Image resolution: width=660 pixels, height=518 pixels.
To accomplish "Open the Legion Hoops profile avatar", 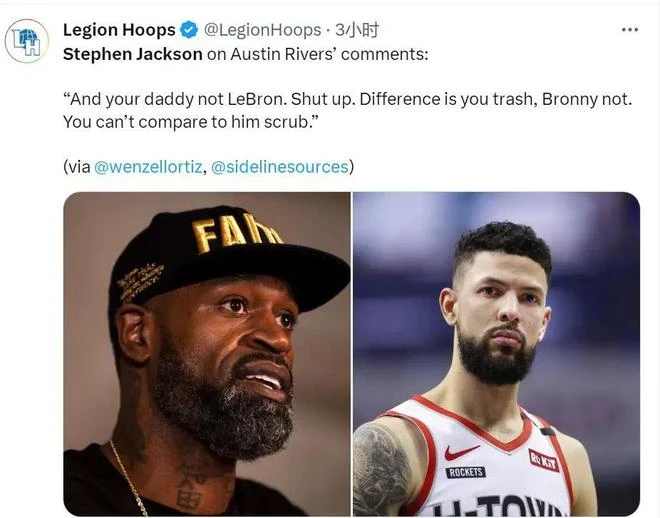I will pyautogui.click(x=27, y=41).
